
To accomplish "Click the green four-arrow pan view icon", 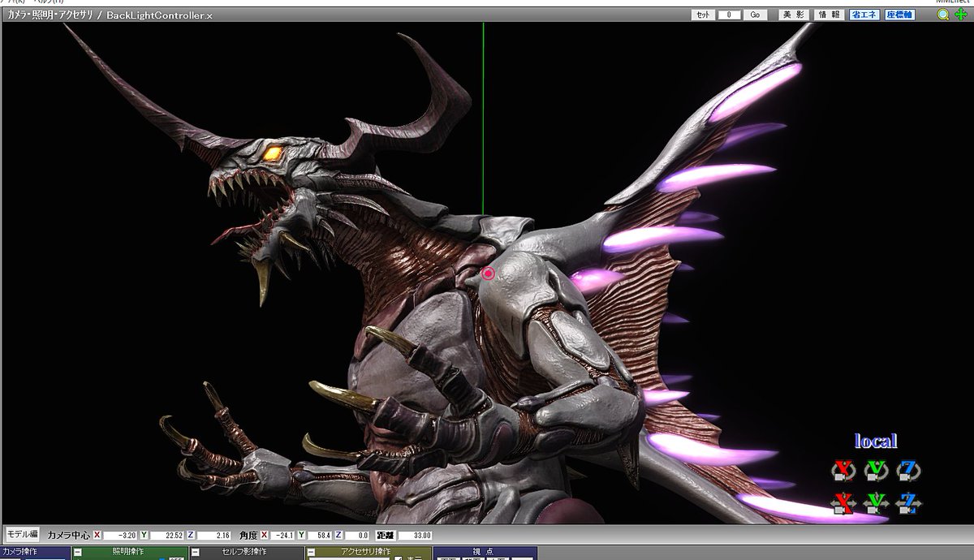I will [961, 15].
